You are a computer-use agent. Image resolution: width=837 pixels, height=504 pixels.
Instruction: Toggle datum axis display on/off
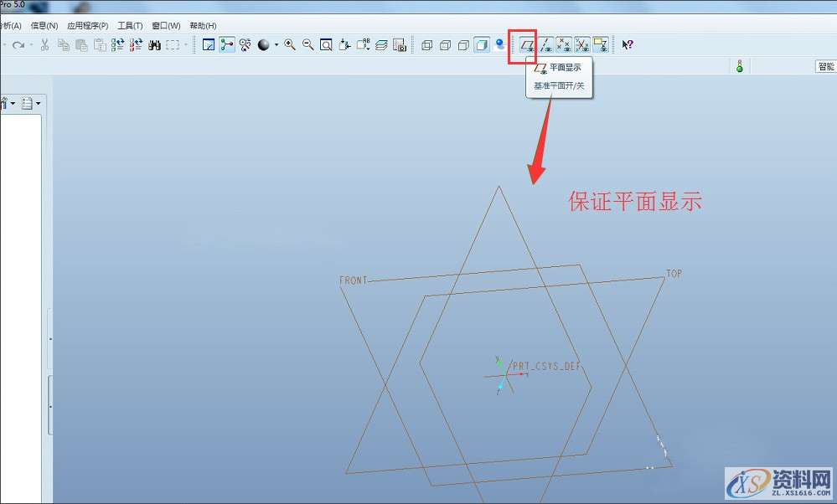coord(545,44)
